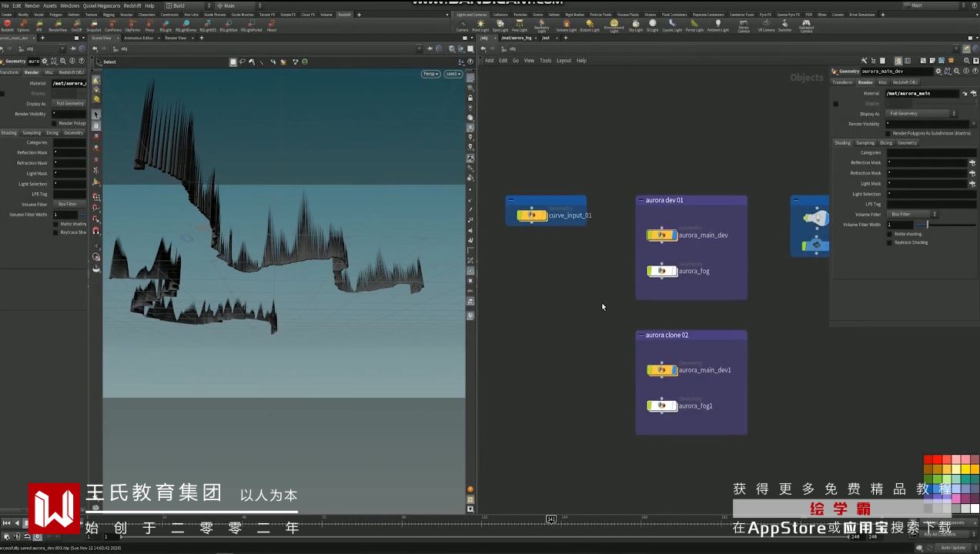Open the Redshift menu in menu bar

(x=132, y=5)
